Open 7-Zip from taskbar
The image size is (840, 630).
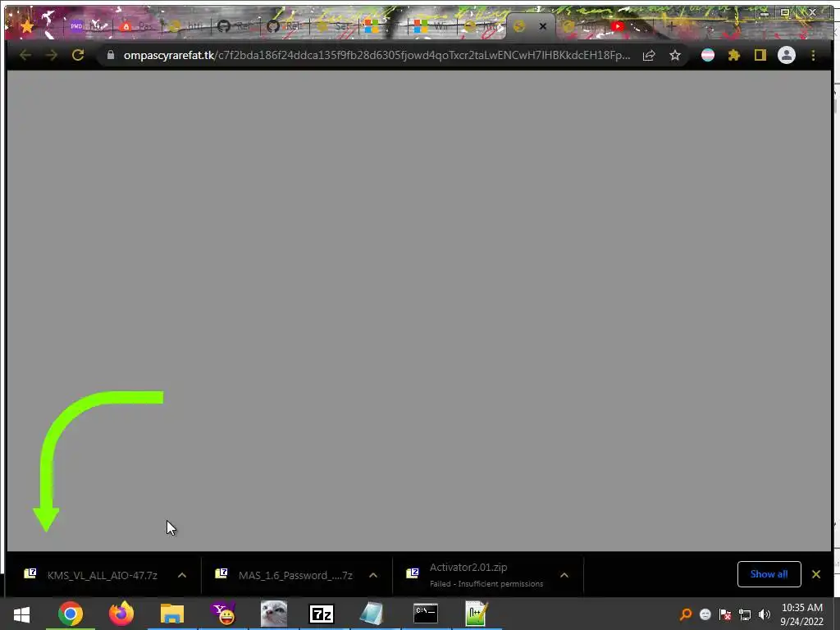coord(322,614)
